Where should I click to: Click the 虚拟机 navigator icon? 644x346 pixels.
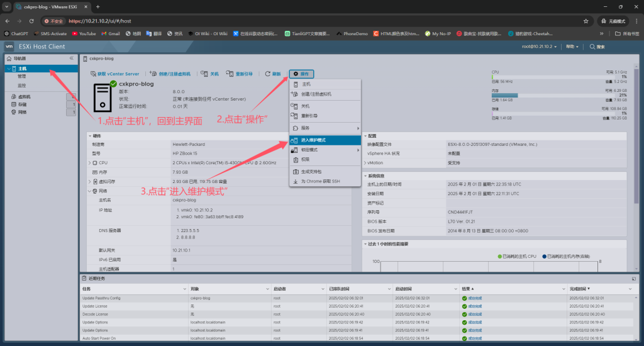point(14,97)
